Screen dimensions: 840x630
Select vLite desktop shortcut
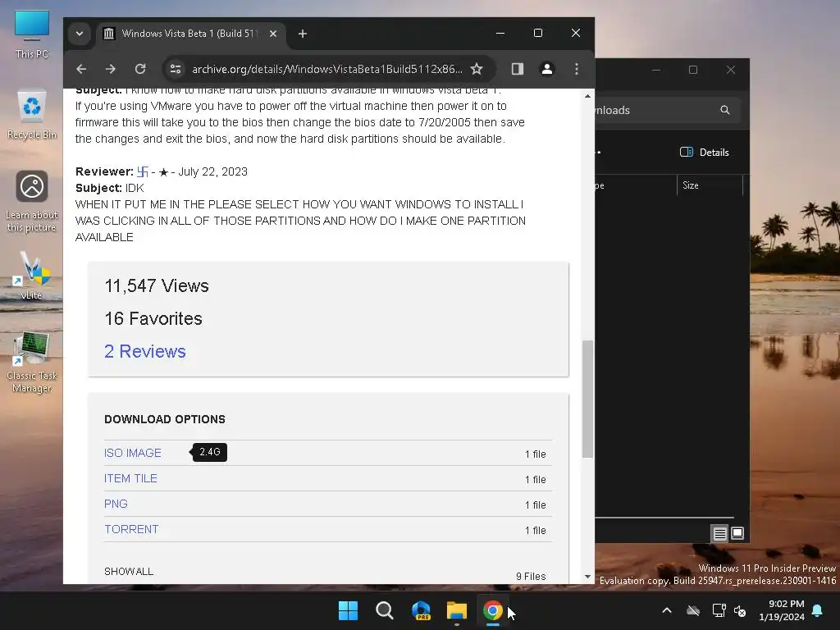click(32, 276)
